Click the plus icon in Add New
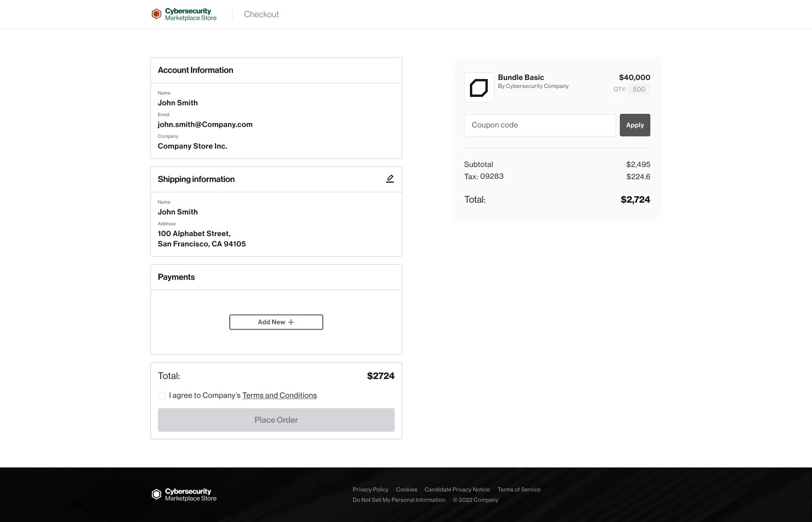 [x=291, y=322]
